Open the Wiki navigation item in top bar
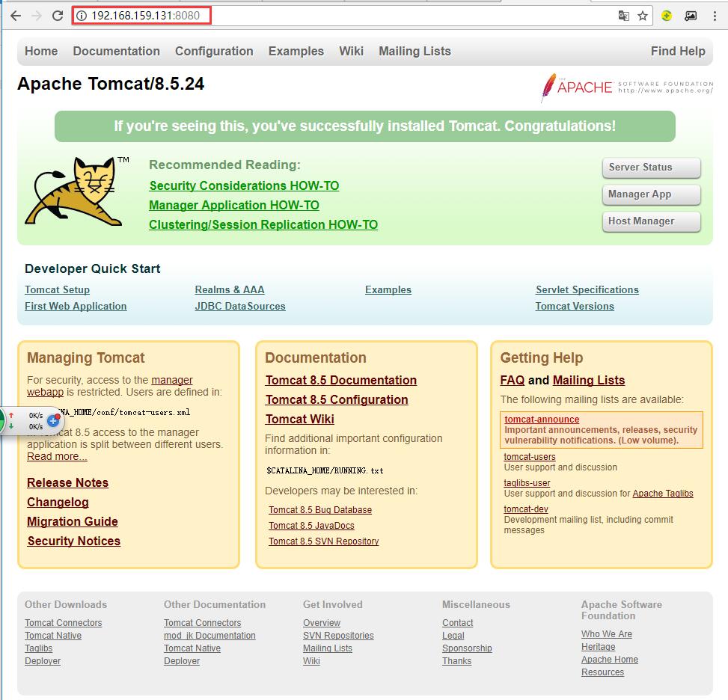Screen dimensions: 728x700 click(351, 51)
